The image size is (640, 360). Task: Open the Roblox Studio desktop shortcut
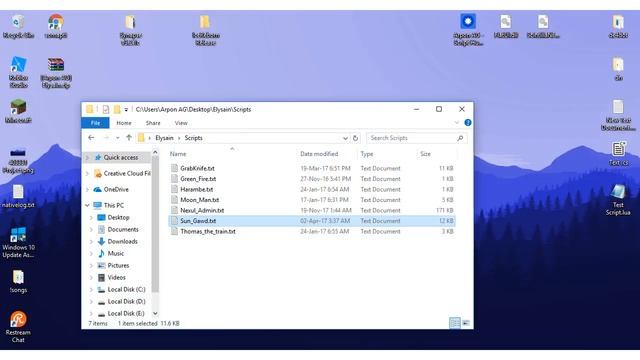click(18, 72)
